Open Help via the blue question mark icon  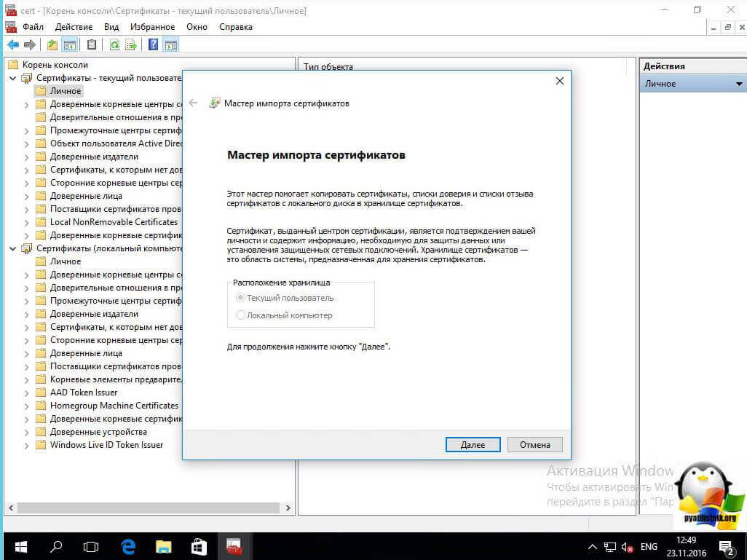[154, 45]
